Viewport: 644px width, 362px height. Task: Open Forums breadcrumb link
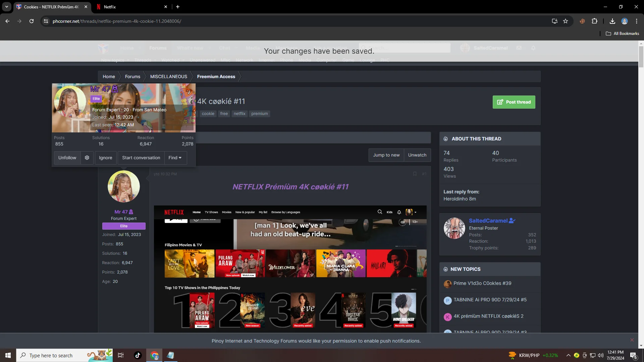click(132, 77)
